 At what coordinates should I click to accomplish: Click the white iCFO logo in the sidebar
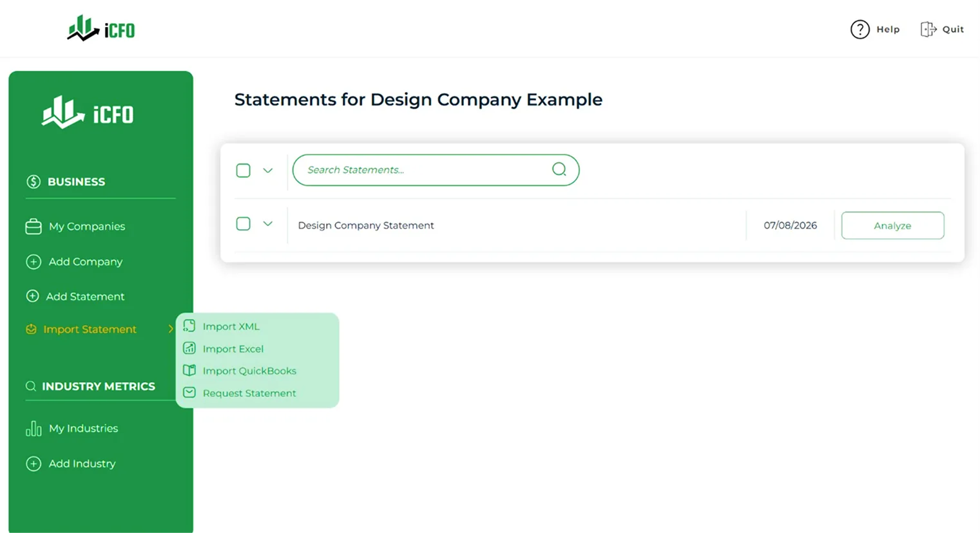(88, 113)
